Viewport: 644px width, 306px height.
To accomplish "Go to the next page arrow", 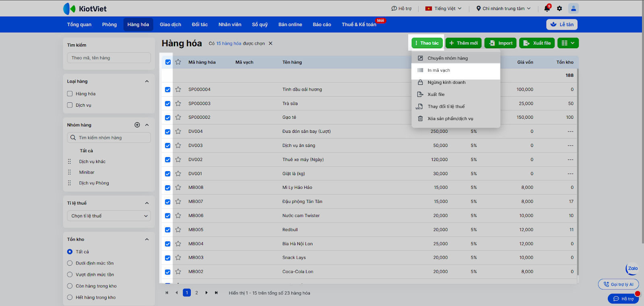I will (x=206, y=293).
